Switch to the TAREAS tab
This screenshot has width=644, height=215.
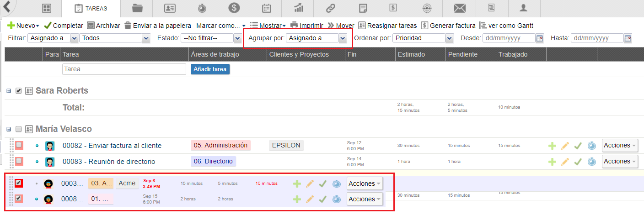(91, 8)
